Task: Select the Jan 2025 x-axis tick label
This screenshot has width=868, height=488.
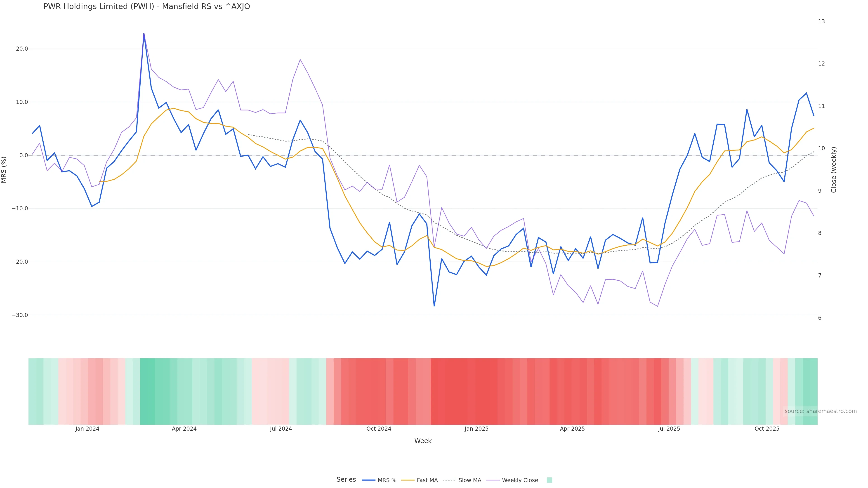Action: click(x=476, y=429)
